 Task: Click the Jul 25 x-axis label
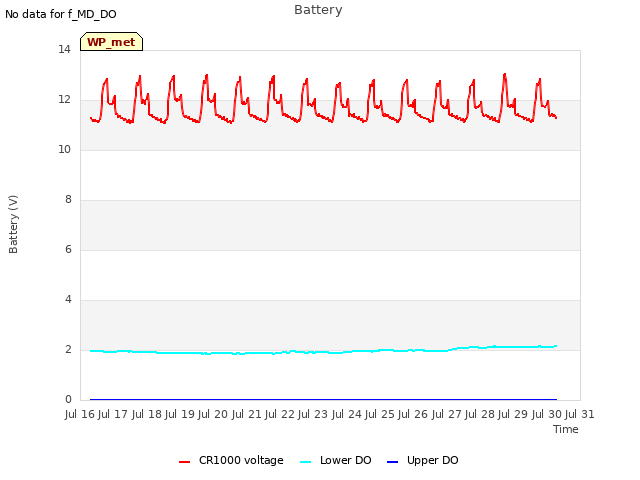pos(380,414)
